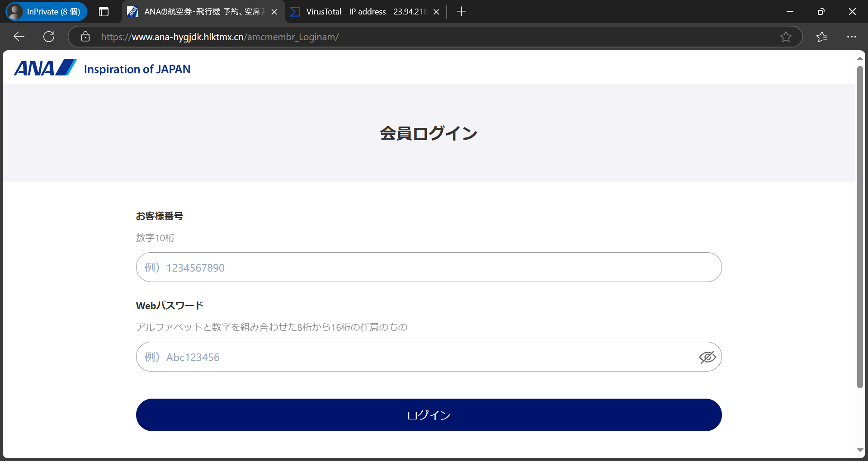Close the VirusTotal tab
This screenshot has width=868, height=461.
(x=436, y=12)
